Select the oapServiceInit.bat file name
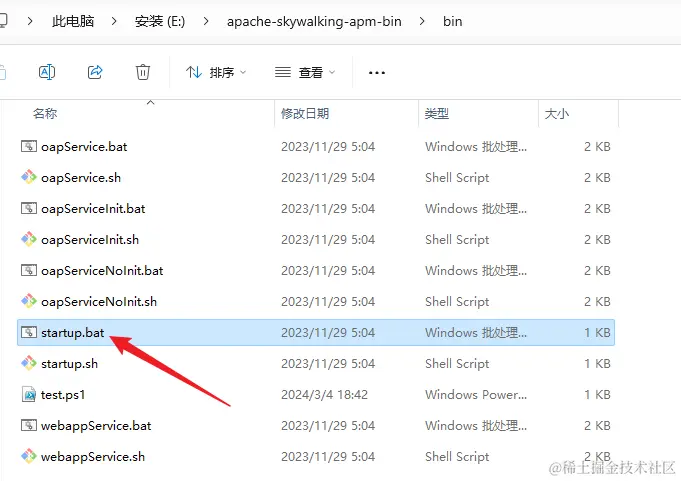The width and height of the screenshot is (681, 481). [93, 209]
